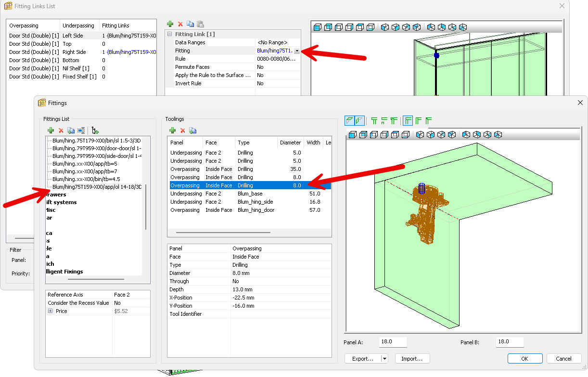Toggle the highlighted corner joint mode button
Image resolution: width=588 pixels, height=377 pixels.
pos(408,121)
